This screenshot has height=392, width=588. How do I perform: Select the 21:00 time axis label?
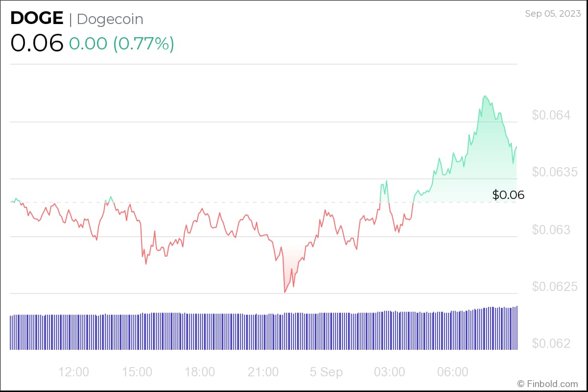263,372
